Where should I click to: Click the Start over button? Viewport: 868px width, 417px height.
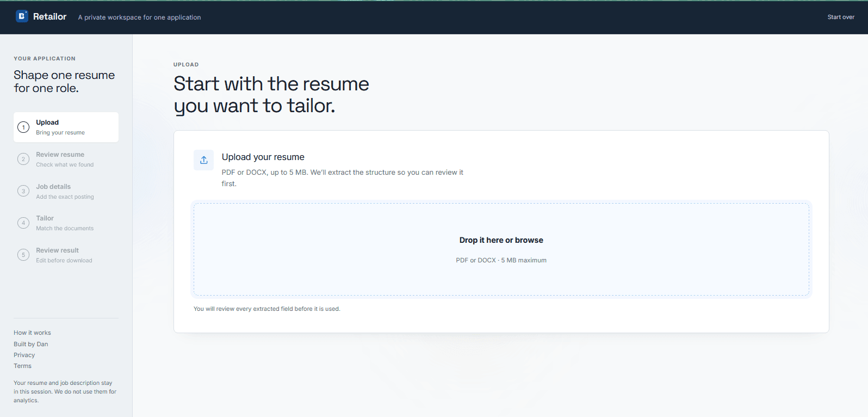[841, 17]
